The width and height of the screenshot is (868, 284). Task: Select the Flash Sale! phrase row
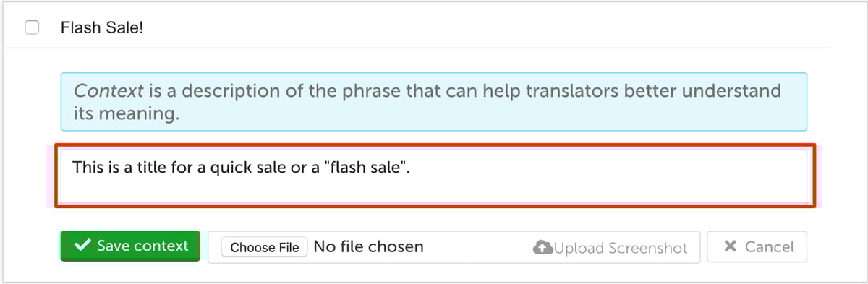click(x=417, y=27)
